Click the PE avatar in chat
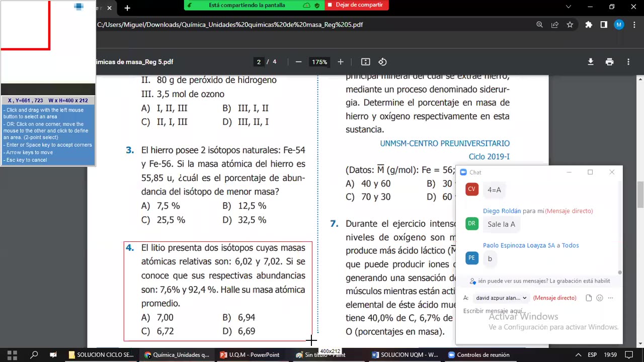 (471, 258)
